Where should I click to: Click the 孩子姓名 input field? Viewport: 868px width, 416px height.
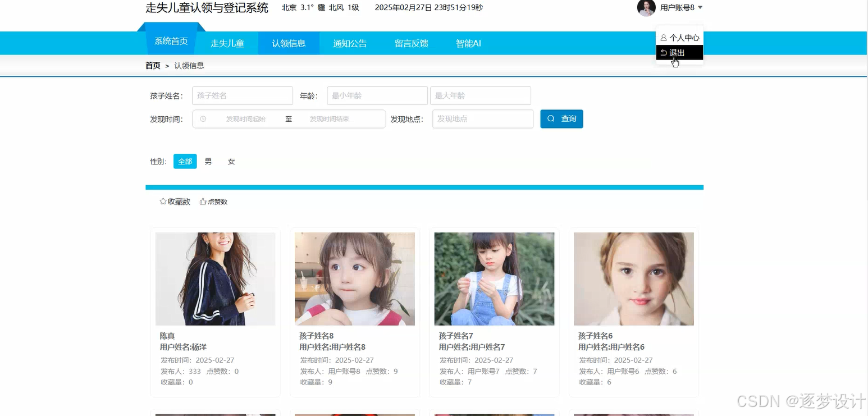point(242,95)
